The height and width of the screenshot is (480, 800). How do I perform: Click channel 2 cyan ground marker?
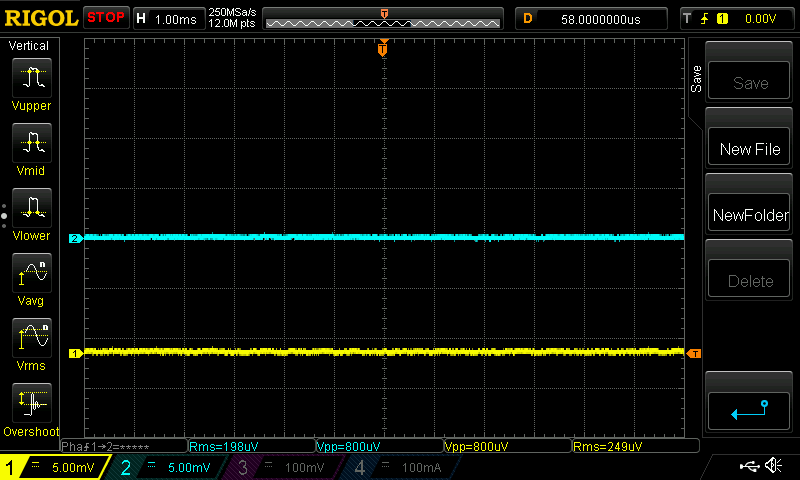76,238
